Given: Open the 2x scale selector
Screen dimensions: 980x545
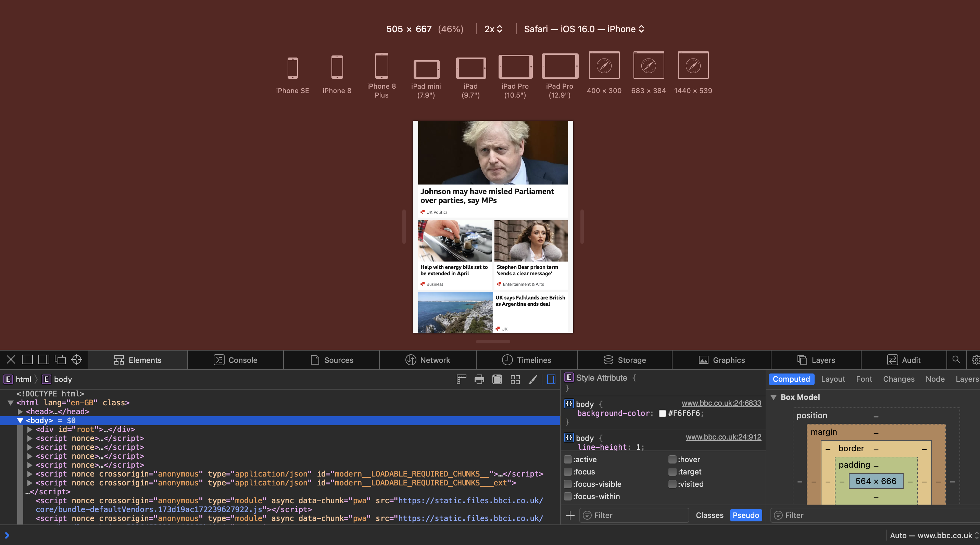Looking at the screenshot, I should tap(493, 28).
